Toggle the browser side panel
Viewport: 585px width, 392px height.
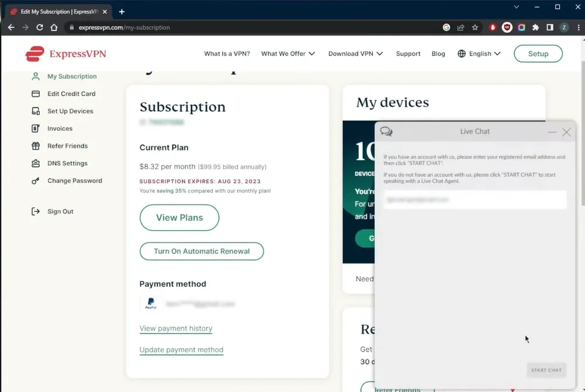tap(550, 27)
